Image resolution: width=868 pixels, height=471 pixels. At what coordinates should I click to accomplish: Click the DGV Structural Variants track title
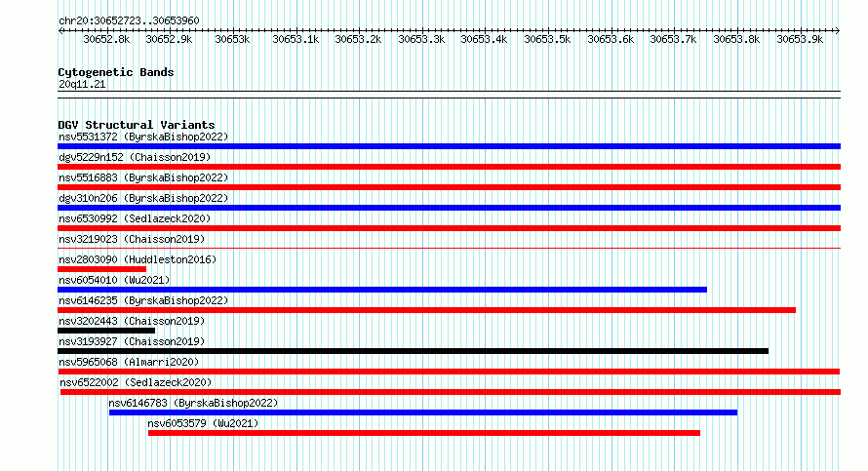137,125
